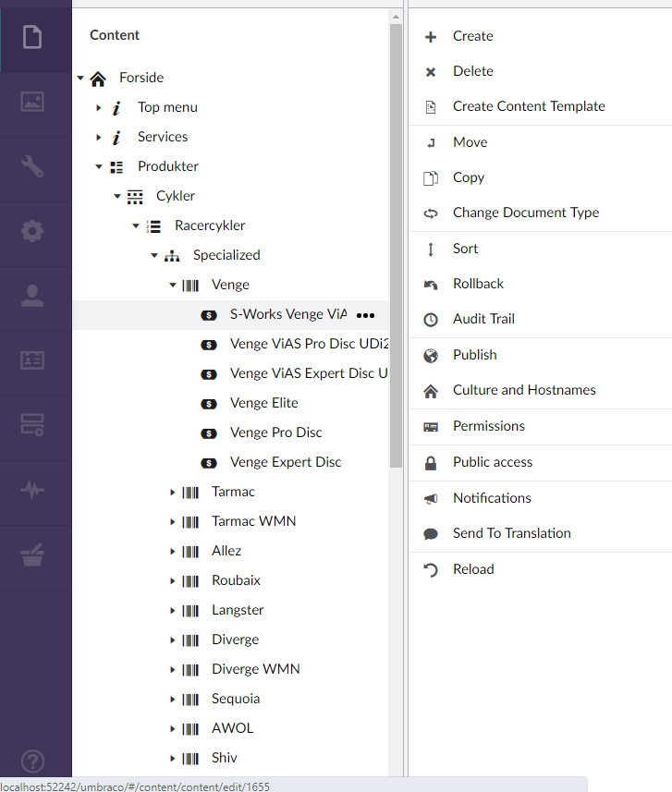The image size is (672, 792).
Task: Expand the Tarmac tree node
Action: (x=173, y=493)
